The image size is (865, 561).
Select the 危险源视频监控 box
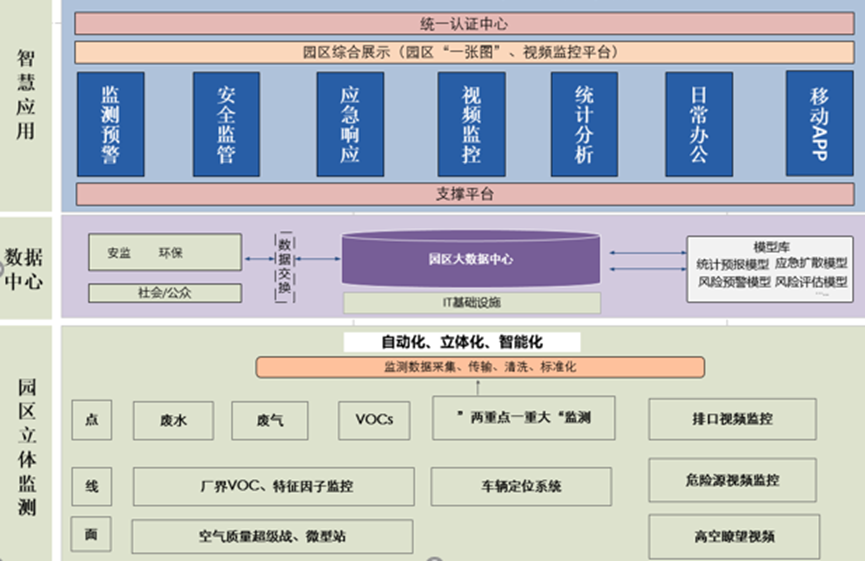[x=732, y=480]
